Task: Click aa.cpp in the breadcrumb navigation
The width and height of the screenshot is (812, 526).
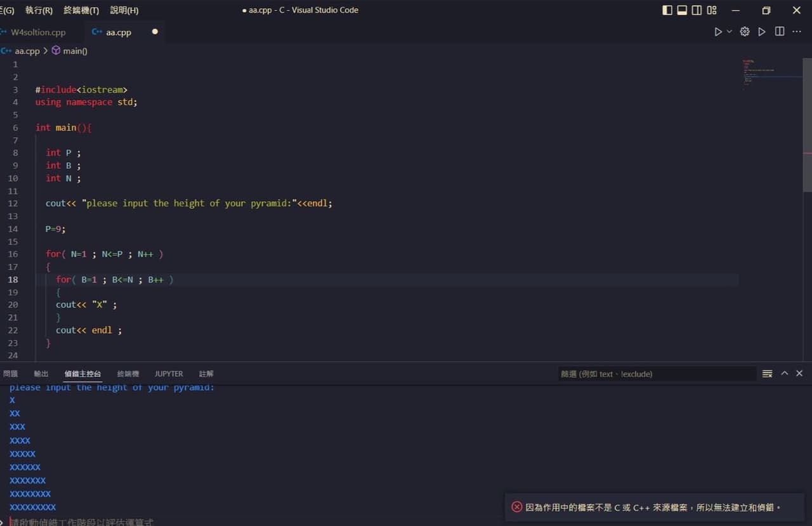Action: pyautogui.click(x=27, y=51)
